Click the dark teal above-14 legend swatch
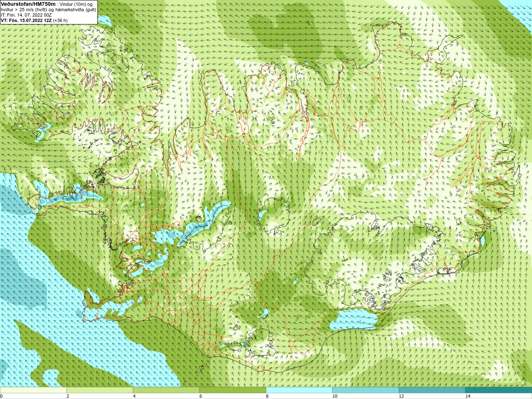The image size is (532, 399). (499, 390)
